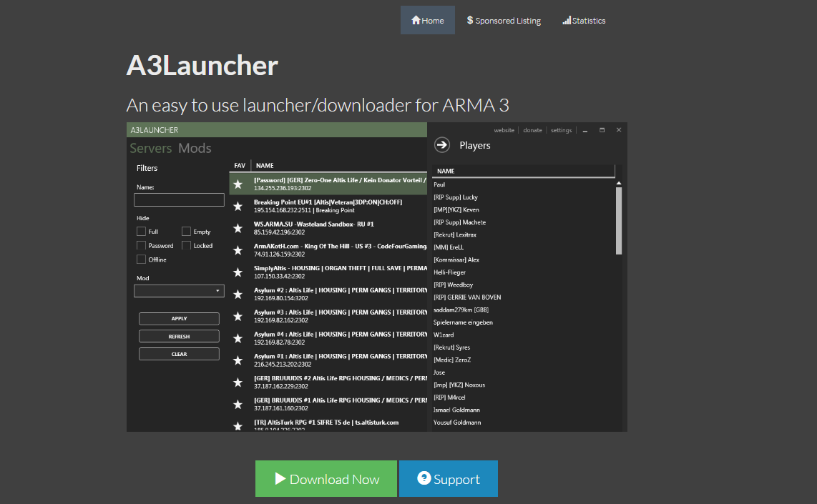This screenshot has width=817, height=504.
Task: Switch to the Servers tab in A3Launcher
Action: (x=150, y=149)
